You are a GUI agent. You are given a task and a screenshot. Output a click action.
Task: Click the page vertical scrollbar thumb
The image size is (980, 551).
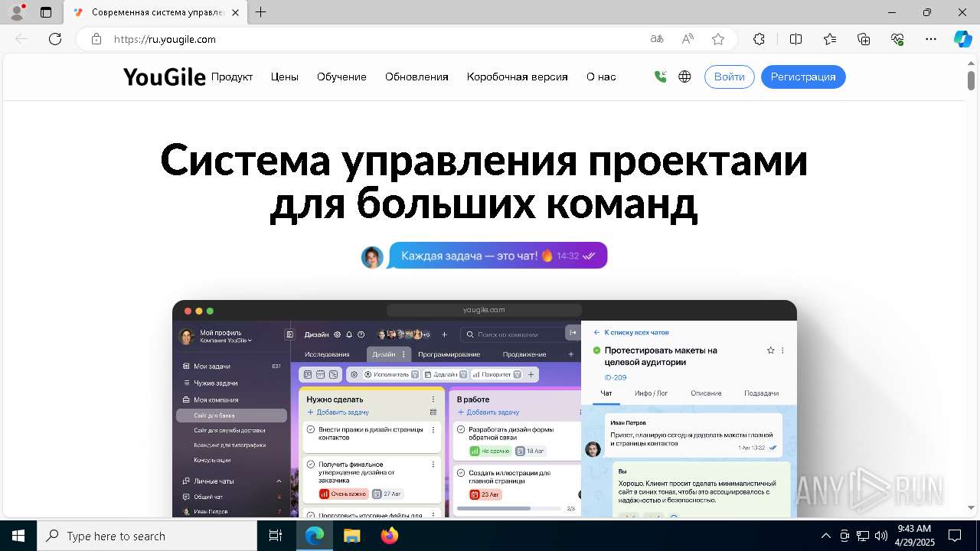pyautogui.click(x=971, y=80)
